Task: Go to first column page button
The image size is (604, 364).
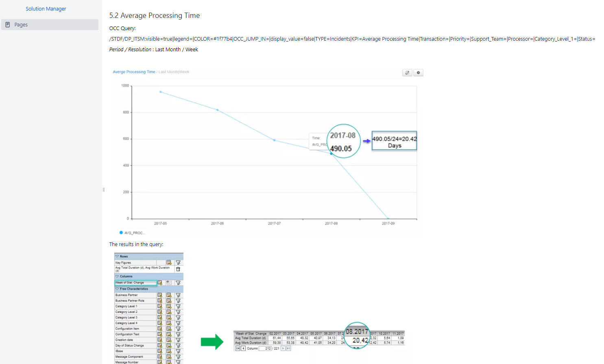Action: coord(238,349)
